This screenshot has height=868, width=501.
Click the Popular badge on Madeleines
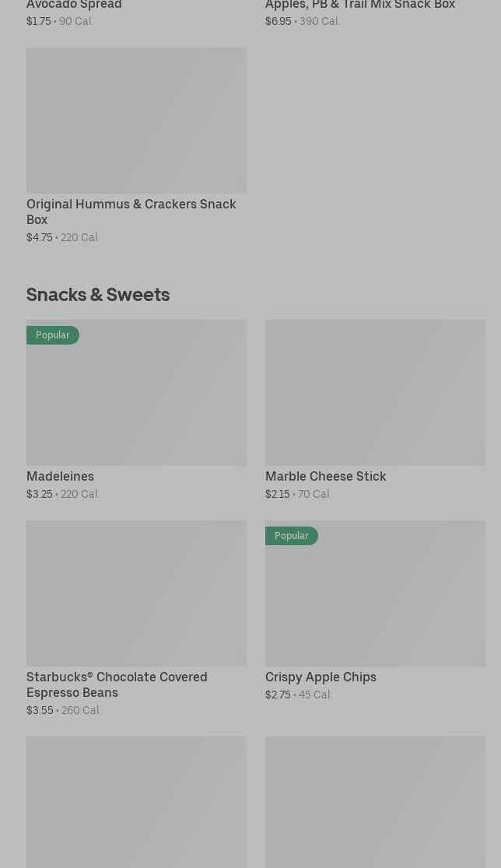pyautogui.click(x=53, y=335)
